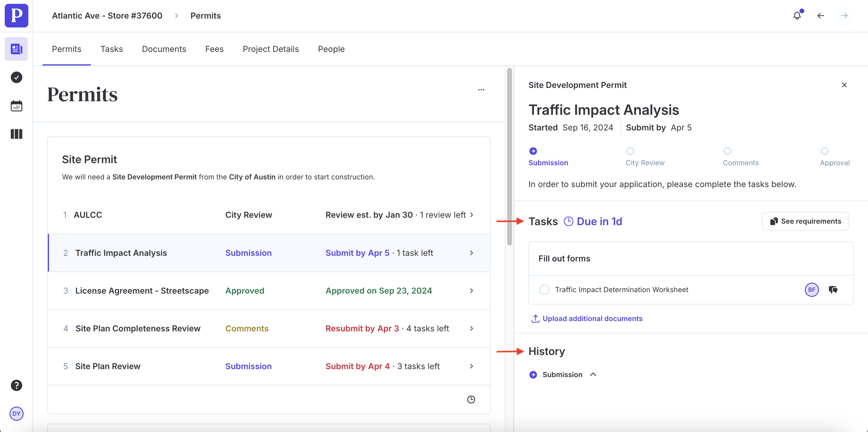Viewport: 868px width, 432px height.
Task: Click the BF assignee avatar
Action: (811, 289)
